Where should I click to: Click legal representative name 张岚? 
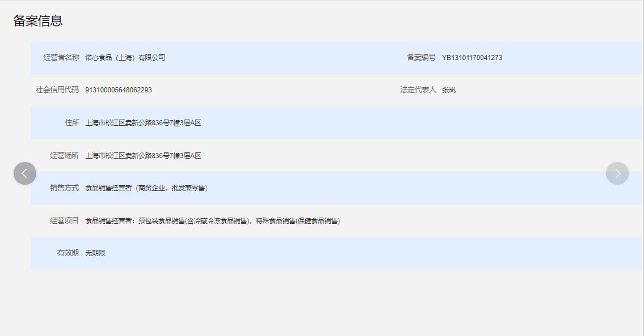tap(449, 90)
